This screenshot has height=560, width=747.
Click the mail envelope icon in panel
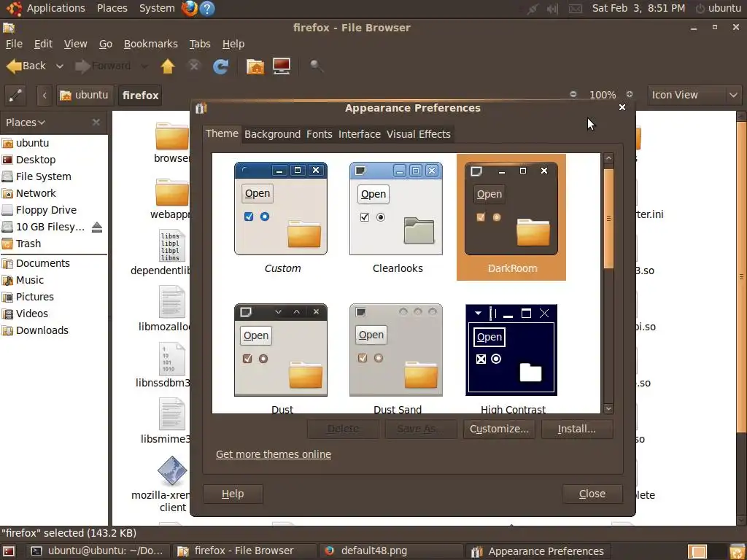576,9
